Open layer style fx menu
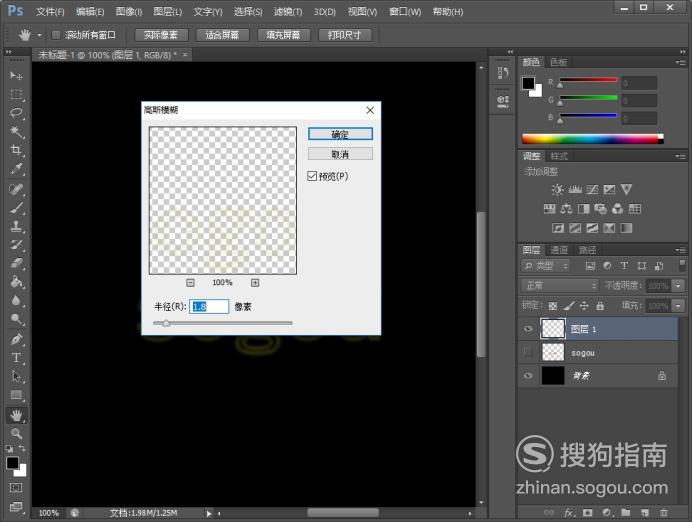This screenshot has width=692, height=522. click(569, 512)
